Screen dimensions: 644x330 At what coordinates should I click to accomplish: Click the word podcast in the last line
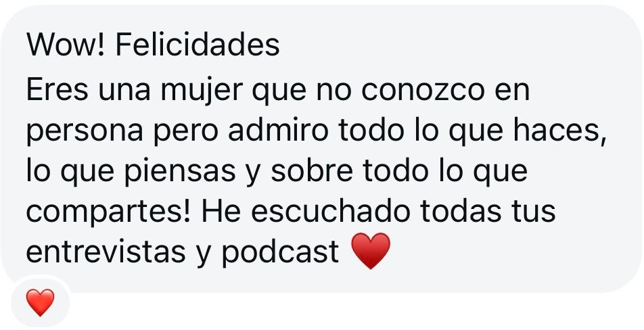tap(281, 252)
